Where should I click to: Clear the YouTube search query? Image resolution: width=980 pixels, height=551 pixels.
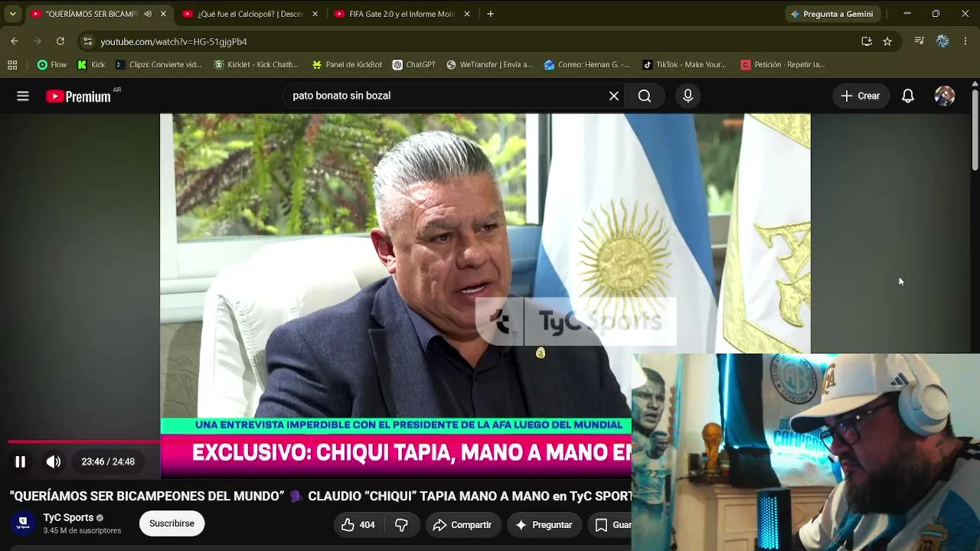click(x=614, y=96)
